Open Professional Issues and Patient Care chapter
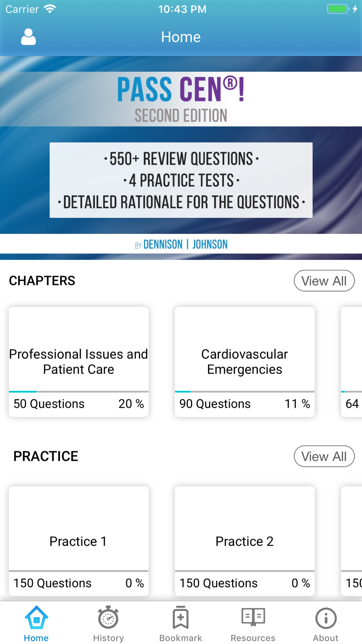The height and width of the screenshot is (644, 362). [x=79, y=362]
